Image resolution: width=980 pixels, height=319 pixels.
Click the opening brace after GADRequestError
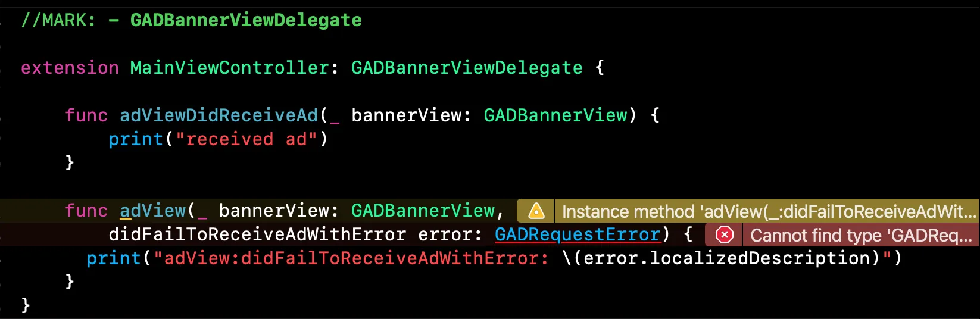coord(688,234)
